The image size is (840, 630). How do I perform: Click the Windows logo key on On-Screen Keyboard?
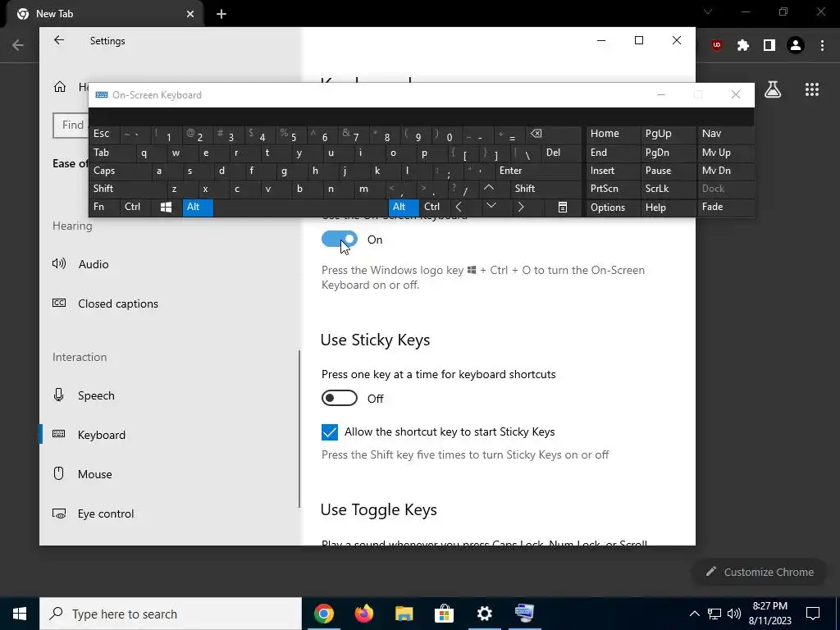tap(166, 207)
